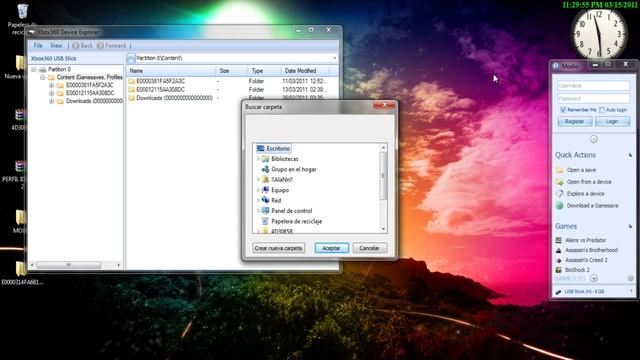Sort the list by the Name column
Image resolution: width=640 pixels, height=360 pixels.
click(171, 71)
